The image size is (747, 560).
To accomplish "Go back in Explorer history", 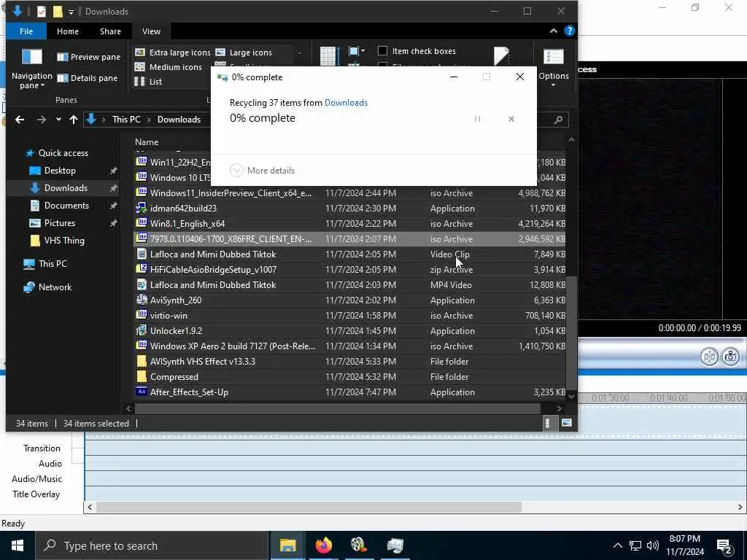I will click(x=20, y=120).
